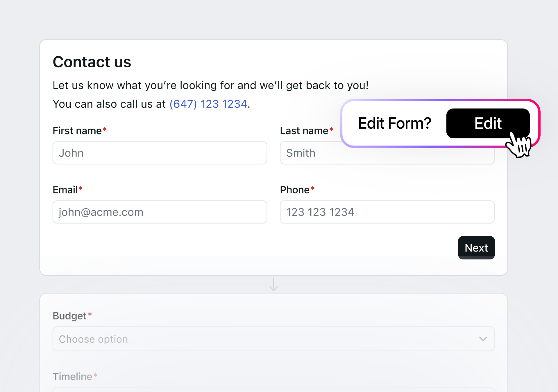
Task: Open the (647) 123 1234 phone link
Action: pyautogui.click(x=208, y=104)
